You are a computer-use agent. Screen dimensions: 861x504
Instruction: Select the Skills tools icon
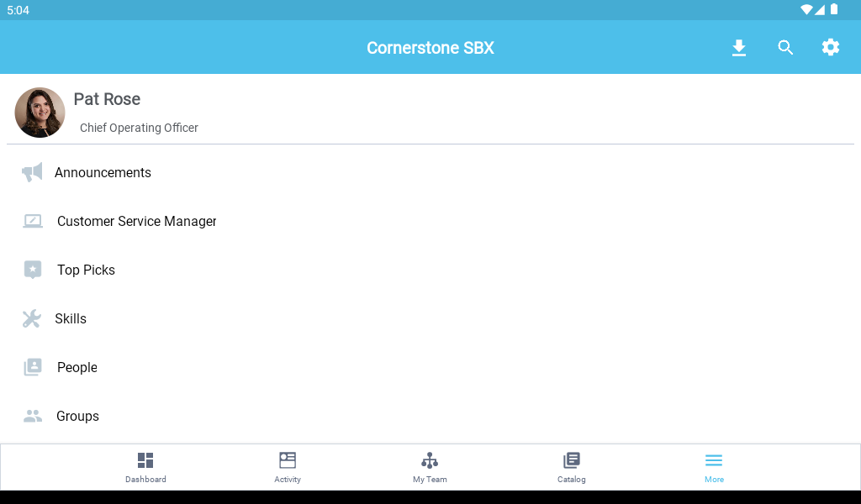[x=32, y=318]
